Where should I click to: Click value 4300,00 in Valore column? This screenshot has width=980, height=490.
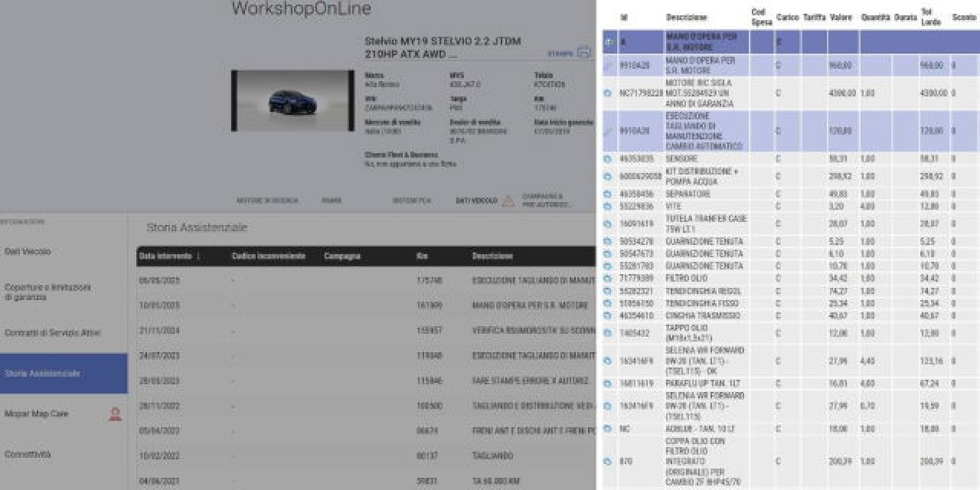click(842, 93)
